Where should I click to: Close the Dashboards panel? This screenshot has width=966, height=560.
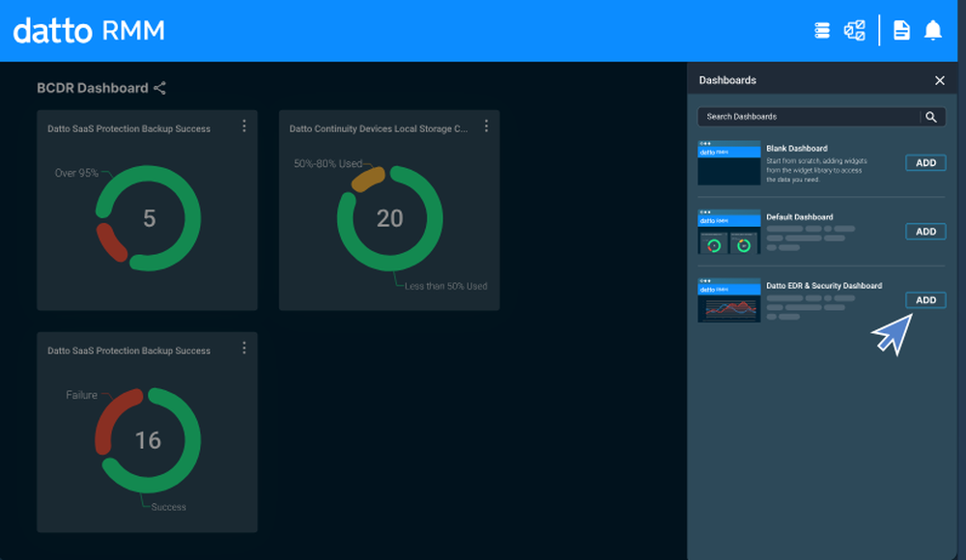point(940,81)
